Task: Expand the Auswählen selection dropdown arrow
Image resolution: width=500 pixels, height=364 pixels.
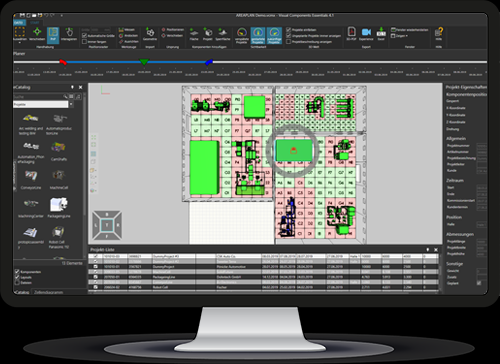Action: (19, 43)
